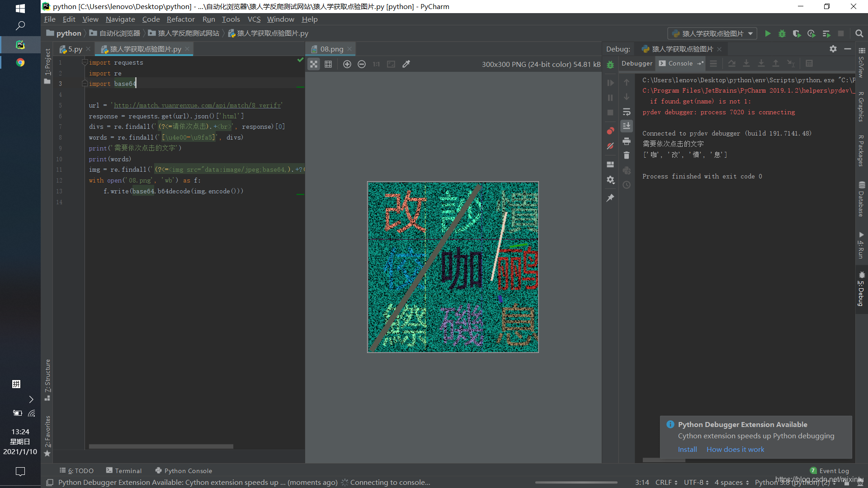
Task: Click How does it work link
Action: 735,449
